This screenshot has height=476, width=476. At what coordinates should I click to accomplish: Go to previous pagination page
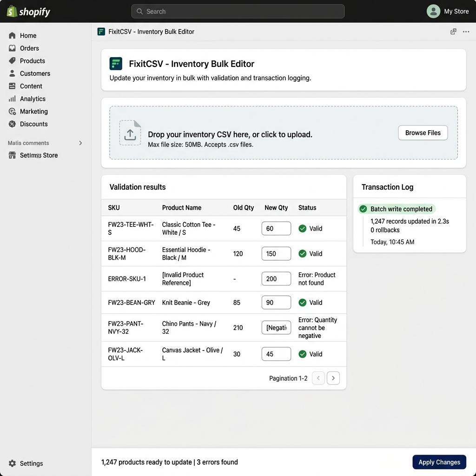[318, 378]
